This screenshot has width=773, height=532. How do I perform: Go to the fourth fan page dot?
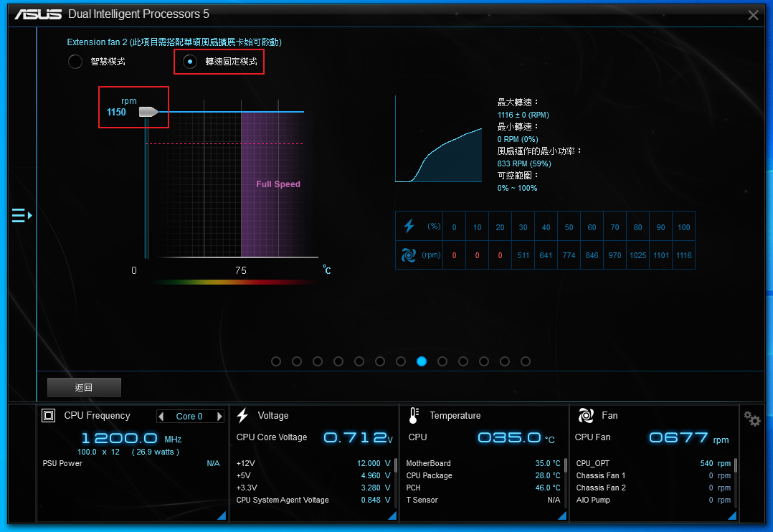338,361
